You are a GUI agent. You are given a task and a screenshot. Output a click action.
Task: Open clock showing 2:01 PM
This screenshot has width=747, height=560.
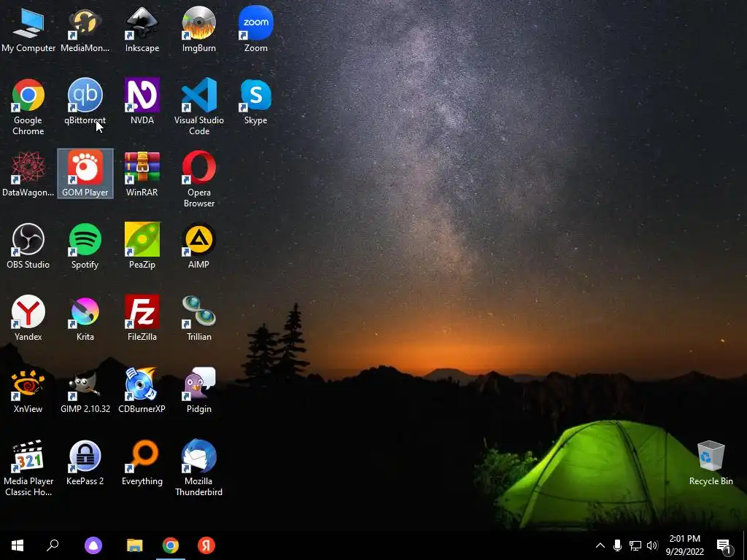(x=684, y=545)
